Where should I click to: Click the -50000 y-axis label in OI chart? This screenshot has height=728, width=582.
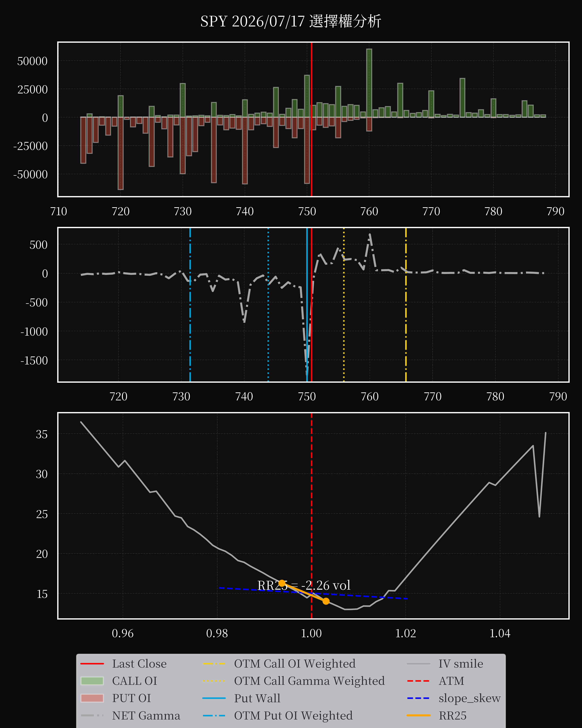coord(30,174)
